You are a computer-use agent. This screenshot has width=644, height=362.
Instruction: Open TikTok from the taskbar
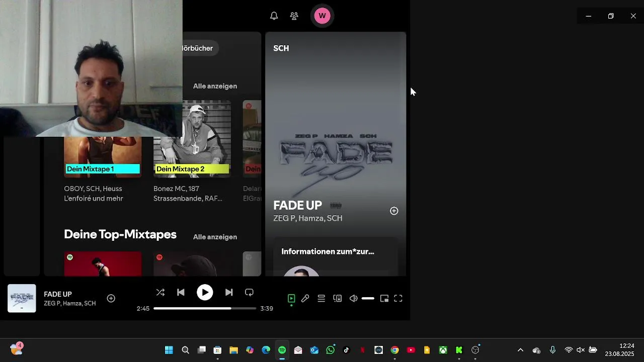click(x=346, y=350)
